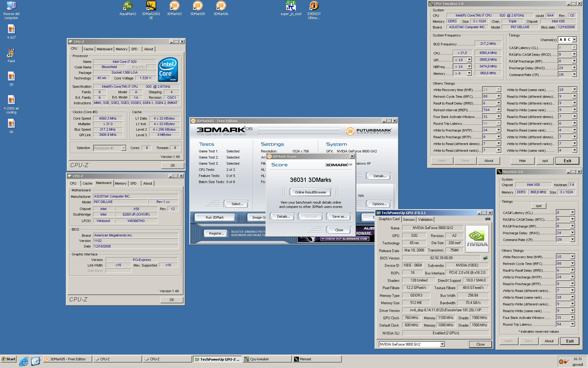The width and height of the screenshot is (588, 368).
Task: Open CPU-Tweaker Command Rate 1N dropdown
Action: (574, 75)
